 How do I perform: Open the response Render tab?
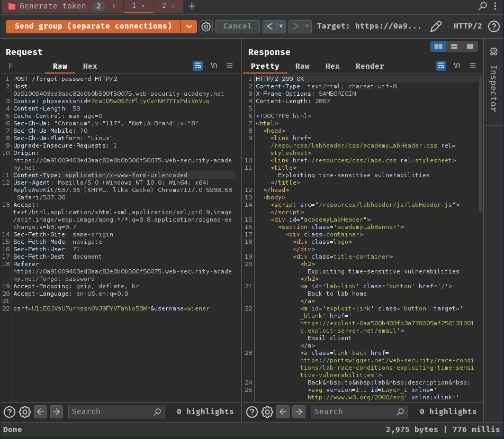coord(370,66)
